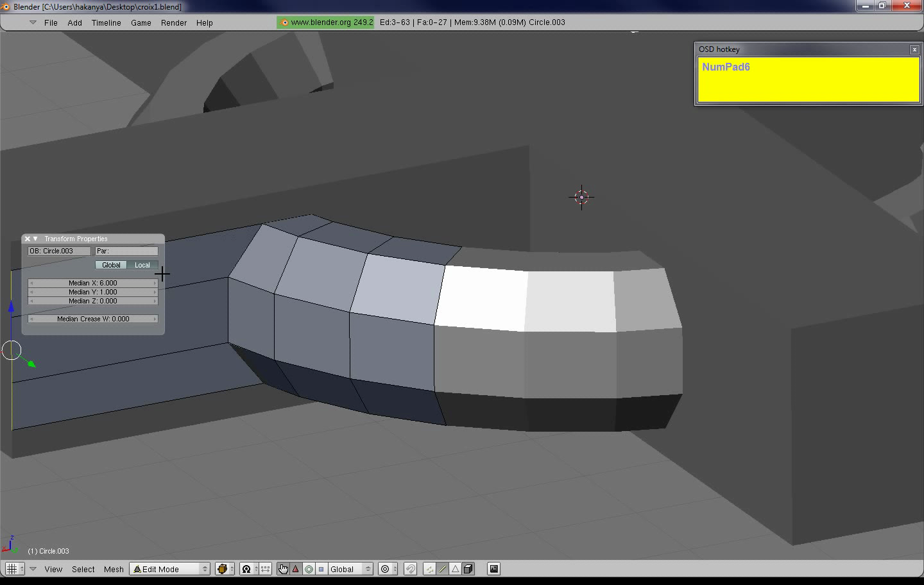
Task: Click the Par: parent field
Action: point(126,251)
